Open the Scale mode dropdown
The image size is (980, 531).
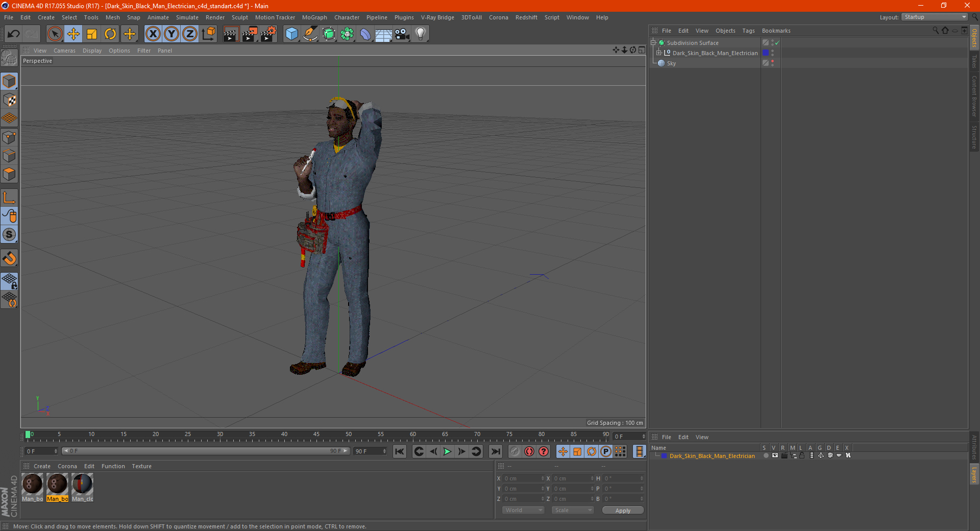click(572, 510)
